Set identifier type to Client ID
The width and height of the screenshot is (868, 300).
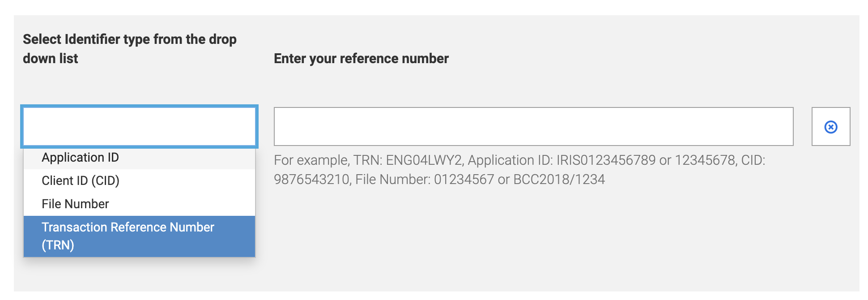coord(81,181)
